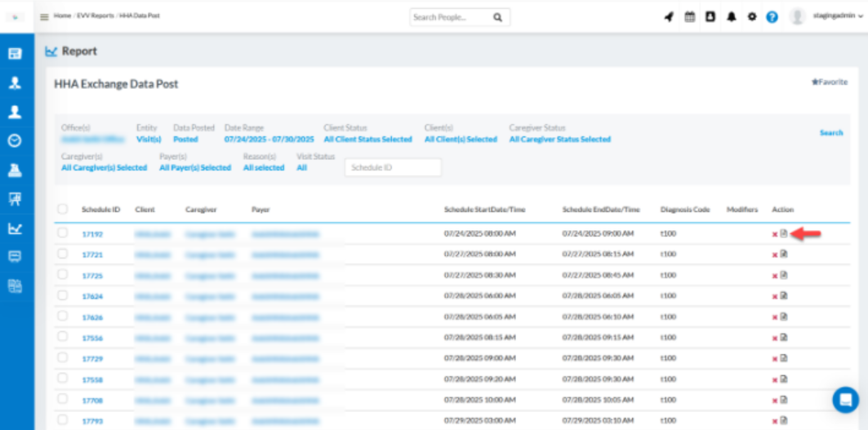This screenshot has height=430, width=868.
Task: Toggle the select-all checkbox in table header
Action: tap(63, 210)
